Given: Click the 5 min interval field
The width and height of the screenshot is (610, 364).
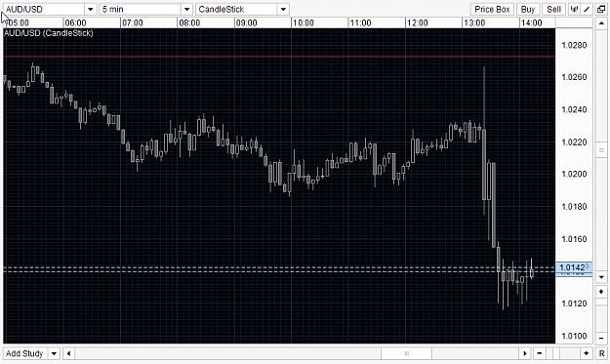Looking at the screenshot, I should 140,9.
